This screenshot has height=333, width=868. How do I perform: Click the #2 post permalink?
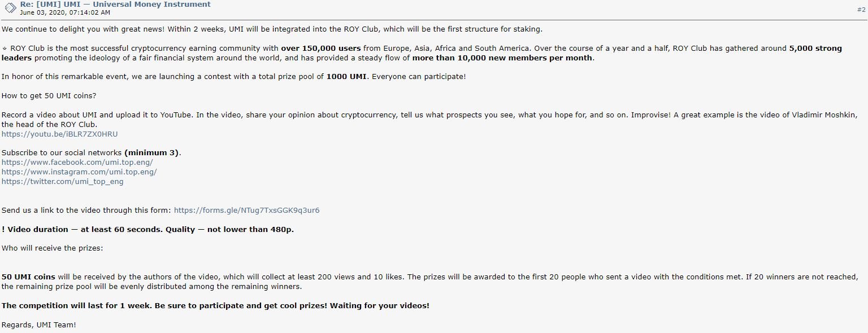click(x=861, y=10)
